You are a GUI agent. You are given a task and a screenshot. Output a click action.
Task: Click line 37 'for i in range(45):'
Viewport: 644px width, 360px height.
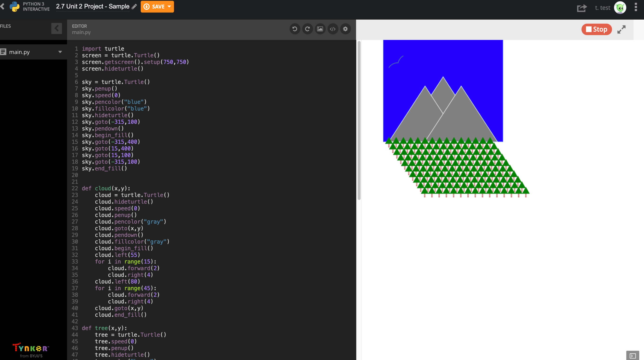tap(126, 288)
